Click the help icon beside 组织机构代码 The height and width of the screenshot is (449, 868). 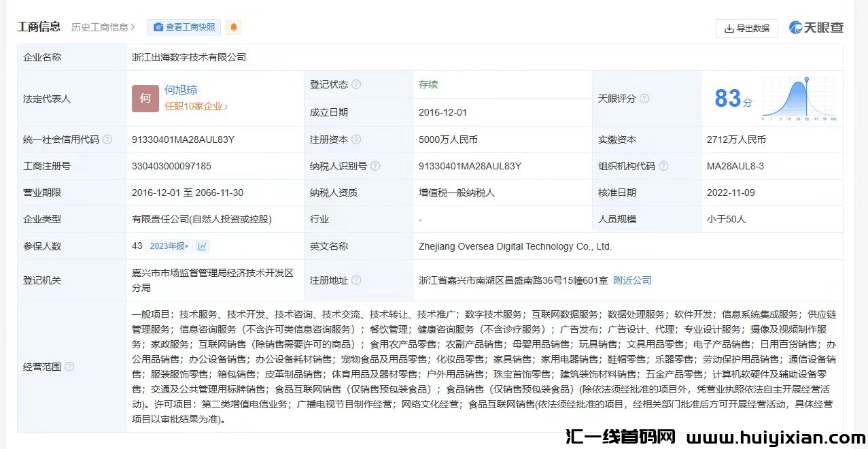pyautogui.click(x=663, y=166)
